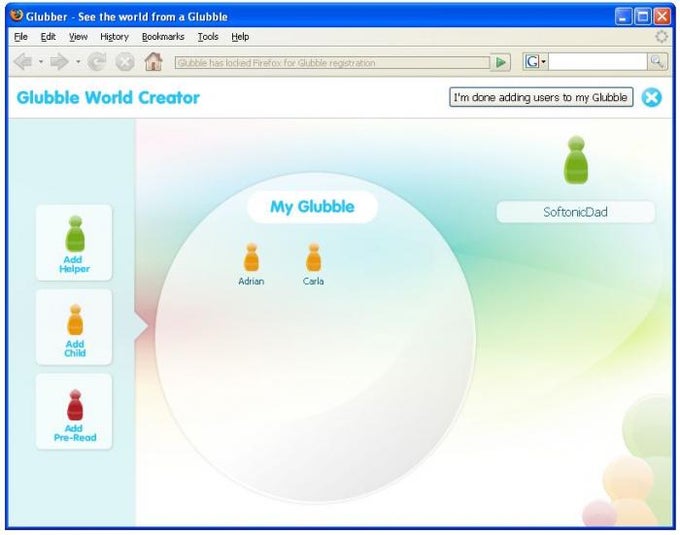Click "I'm done adding users to my Glubble"
The width and height of the screenshot is (680, 535).
[x=541, y=97]
